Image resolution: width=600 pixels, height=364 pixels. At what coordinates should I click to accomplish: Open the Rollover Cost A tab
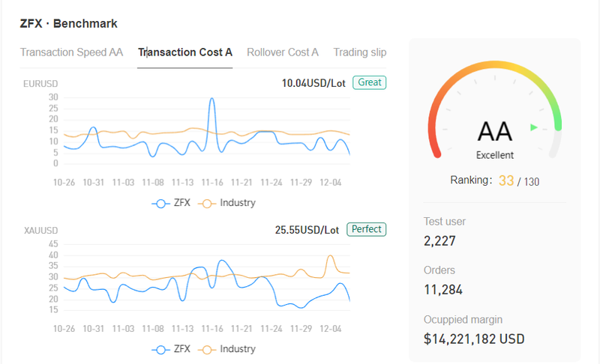pyautogui.click(x=283, y=52)
